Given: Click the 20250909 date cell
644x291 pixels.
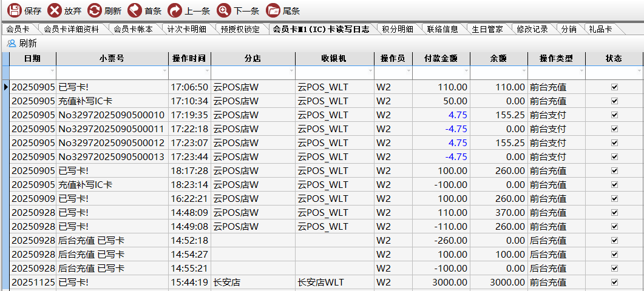Looking at the screenshot, I should pyautogui.click(x=32, y=199).
